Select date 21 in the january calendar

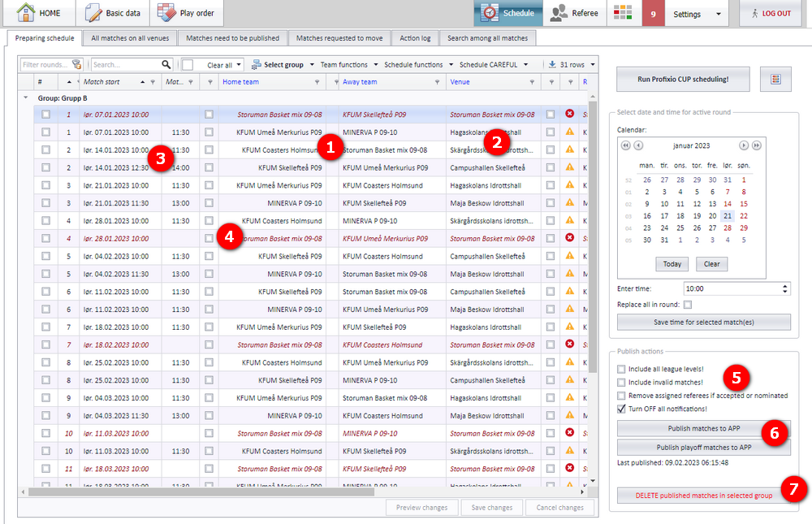coord(728,215)
